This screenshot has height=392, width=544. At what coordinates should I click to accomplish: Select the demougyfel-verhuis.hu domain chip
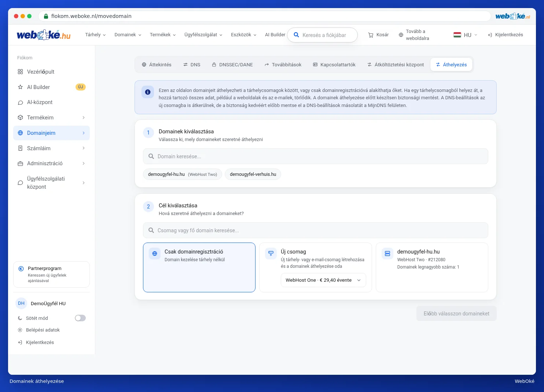point(253,174)
